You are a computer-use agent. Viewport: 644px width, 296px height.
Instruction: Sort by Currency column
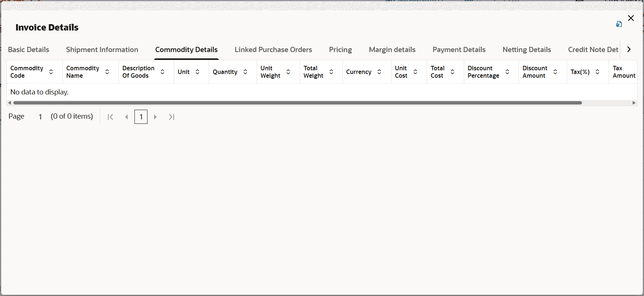(x=380, y=72)
